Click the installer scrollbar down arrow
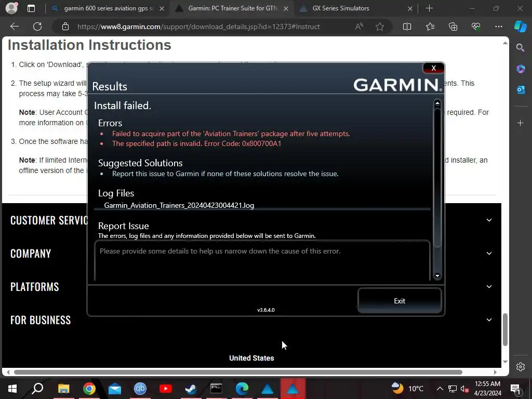Viewport: 532px width, 399px height. click(x=437, y=276)
